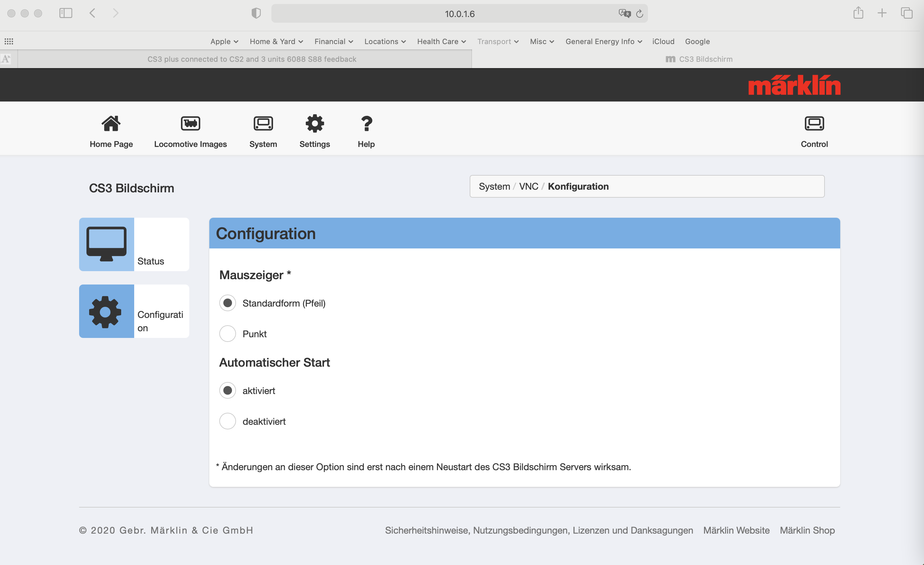The image size is (924, 565).
Task: Click System in breadcrumb
Action: pyautogui.click(x=494, y=186)
